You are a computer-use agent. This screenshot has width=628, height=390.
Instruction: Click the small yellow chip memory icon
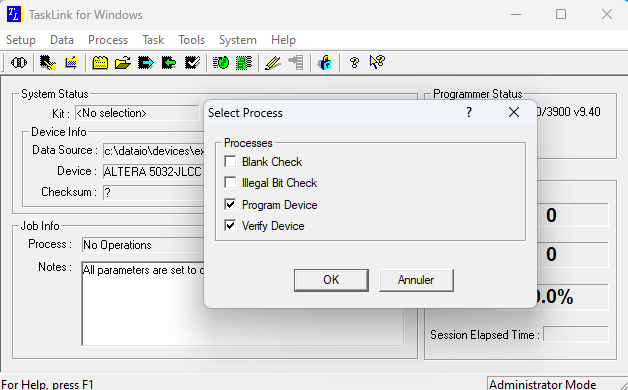pyautogui.click(x=71, y=63)
